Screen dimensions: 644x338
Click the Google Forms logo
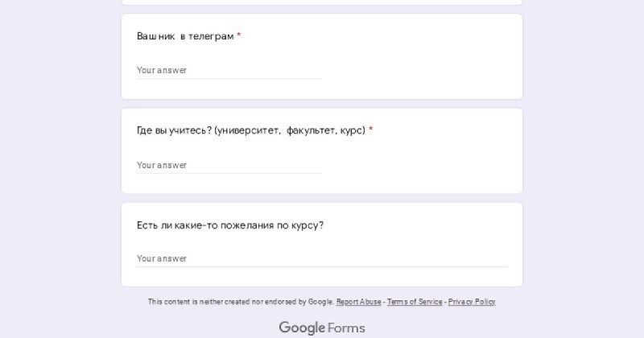(322, 328)
